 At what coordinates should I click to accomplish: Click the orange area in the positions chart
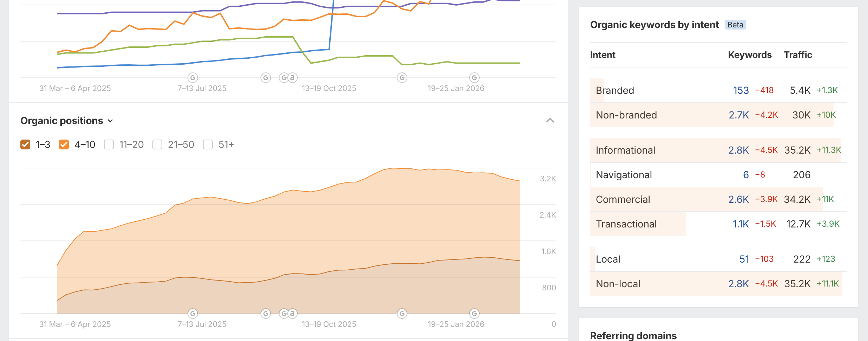coord(281,229)
